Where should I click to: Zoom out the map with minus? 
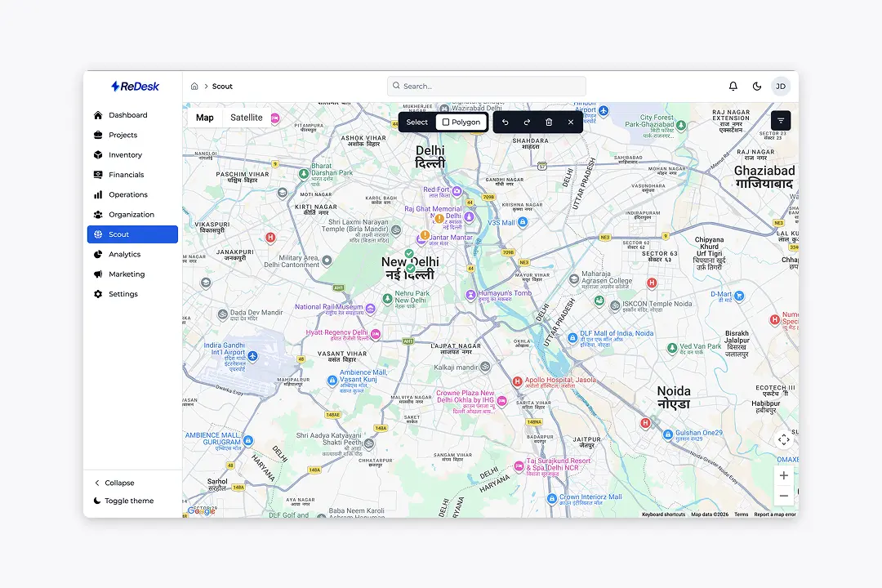click(783, 496)
